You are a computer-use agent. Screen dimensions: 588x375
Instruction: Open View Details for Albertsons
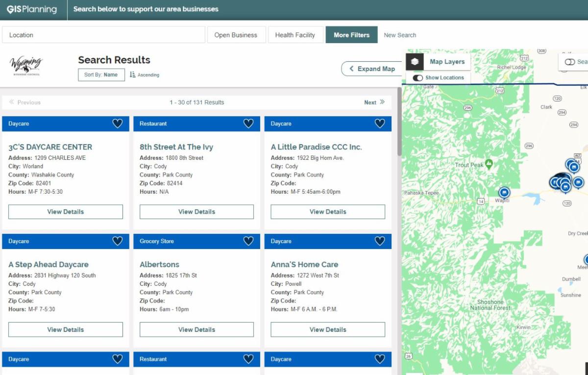click(196, 329)
